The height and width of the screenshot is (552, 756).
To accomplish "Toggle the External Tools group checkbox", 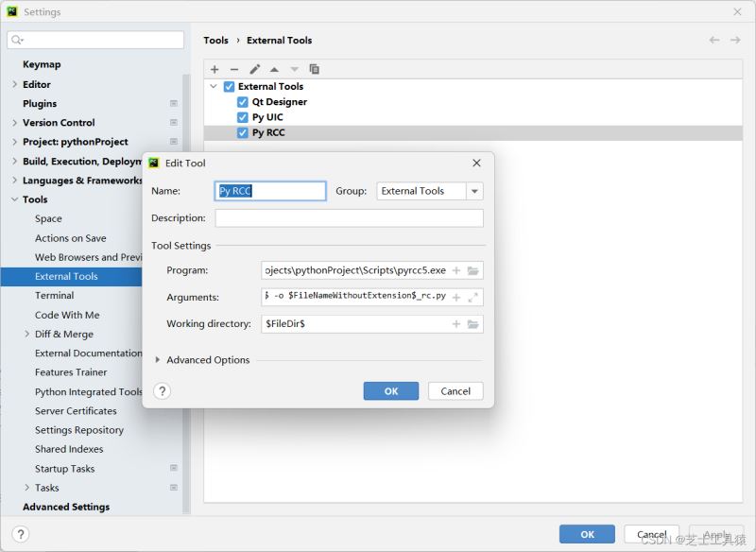I will (229, 86).
